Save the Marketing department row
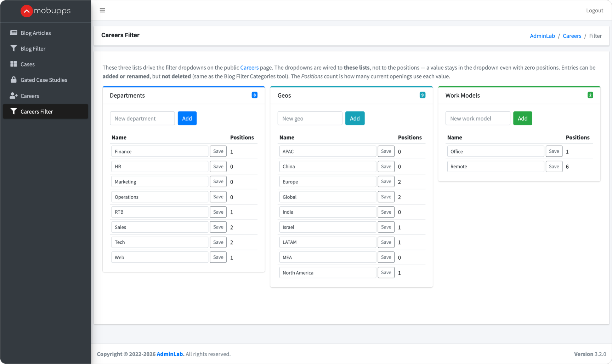The width and height of the screenshot is (612, 364). point(218,181)
